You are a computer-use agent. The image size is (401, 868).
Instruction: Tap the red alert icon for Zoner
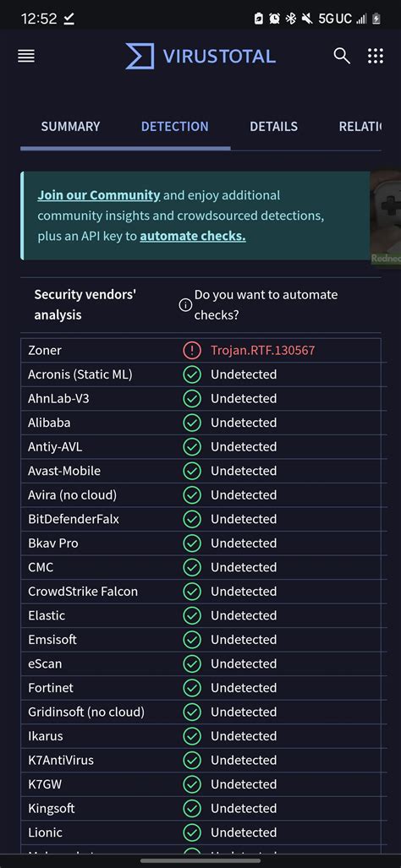(x=192, y=351)
